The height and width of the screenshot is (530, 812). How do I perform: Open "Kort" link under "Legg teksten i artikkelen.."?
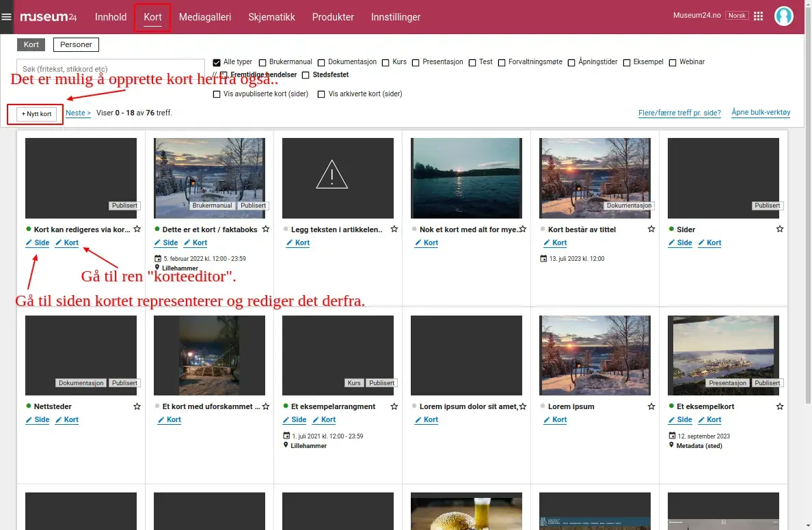tap(298, 242)
